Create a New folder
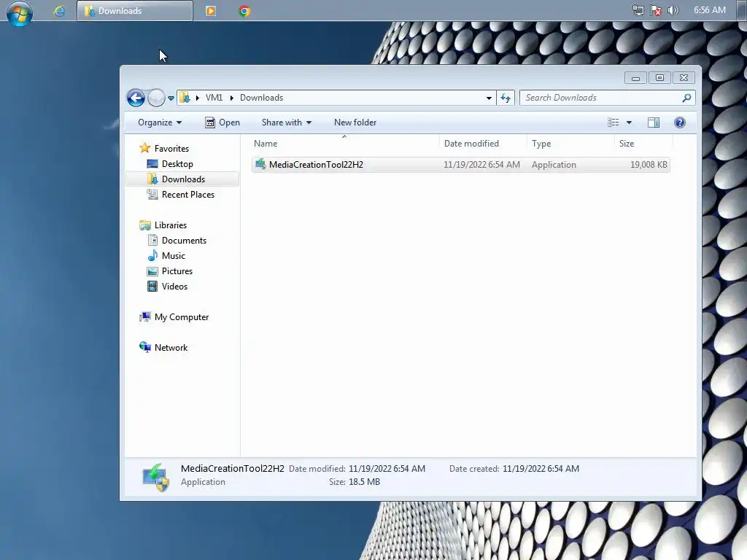 click(x=355, y=122)
